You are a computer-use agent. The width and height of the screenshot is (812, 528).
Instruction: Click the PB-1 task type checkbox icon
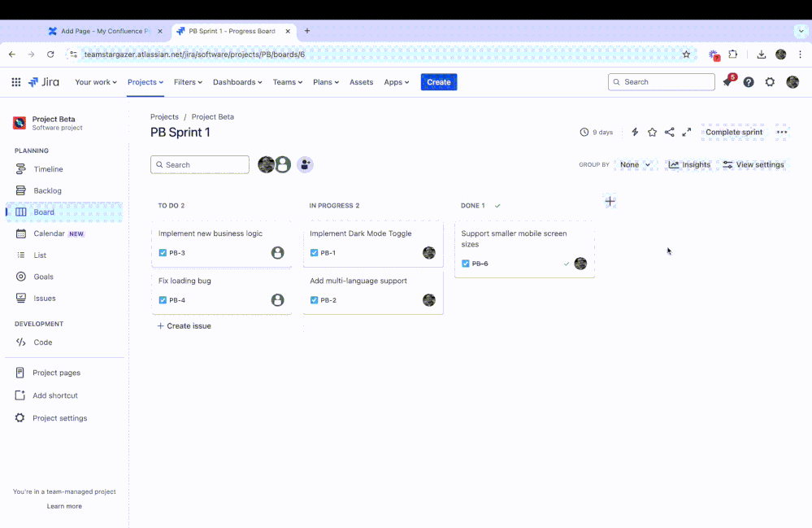314,253
